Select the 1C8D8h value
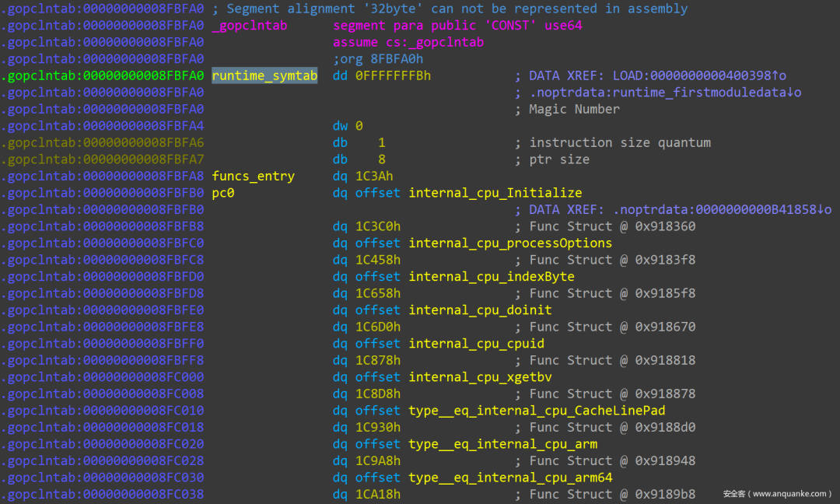This screenshot has height=504, width=840. (378, 394)
